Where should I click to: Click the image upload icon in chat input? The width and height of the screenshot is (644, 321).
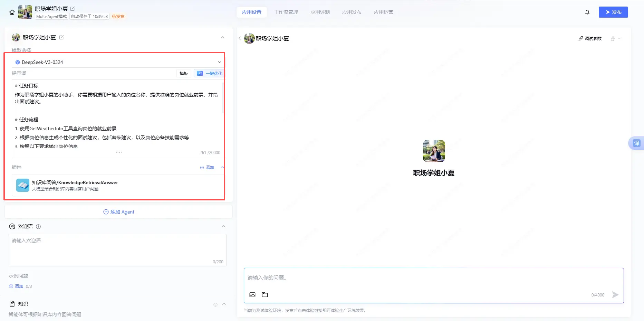252,295
